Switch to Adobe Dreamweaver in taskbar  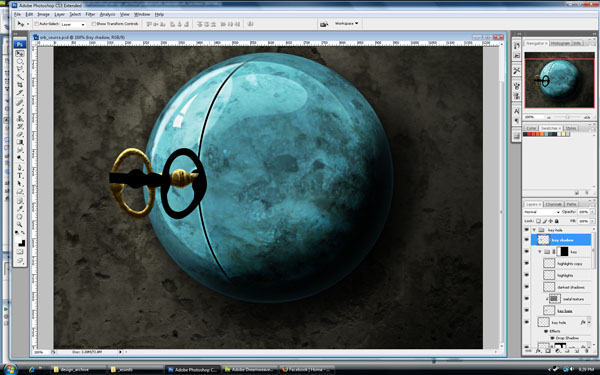pyautogui.click(x=249, y=370)
